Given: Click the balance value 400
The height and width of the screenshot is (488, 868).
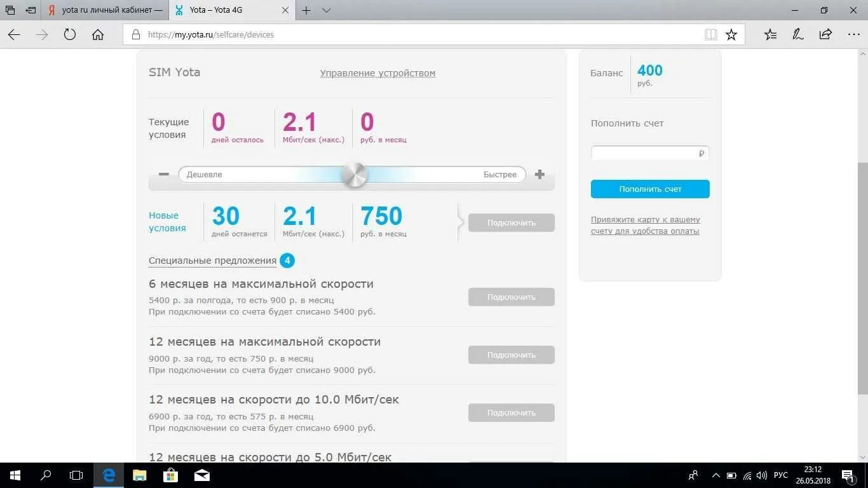Looking at the screenshot, I should [650, 71].
